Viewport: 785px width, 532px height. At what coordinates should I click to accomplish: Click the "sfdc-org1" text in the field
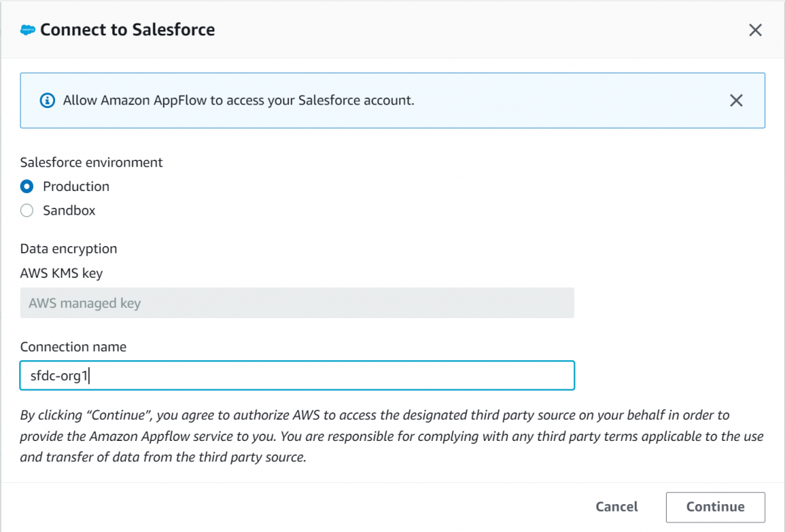59,375
